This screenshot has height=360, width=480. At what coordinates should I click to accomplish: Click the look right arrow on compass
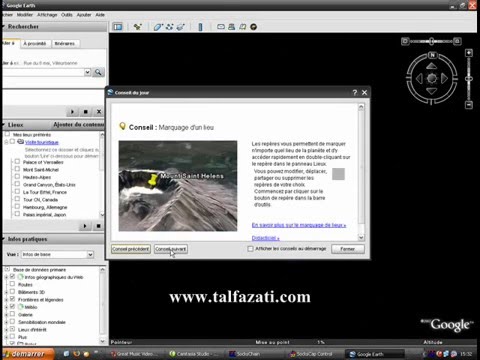click(x=444, y=79)
